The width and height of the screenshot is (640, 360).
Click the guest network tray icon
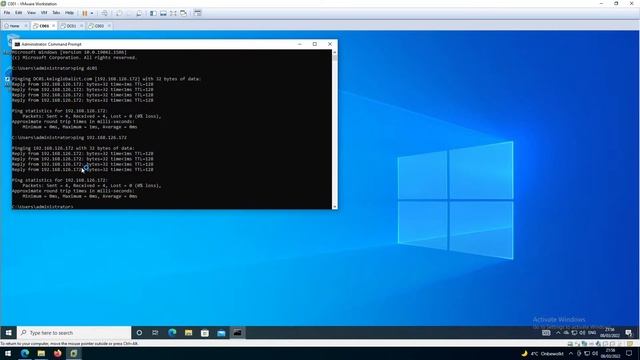tap(574, 333)
